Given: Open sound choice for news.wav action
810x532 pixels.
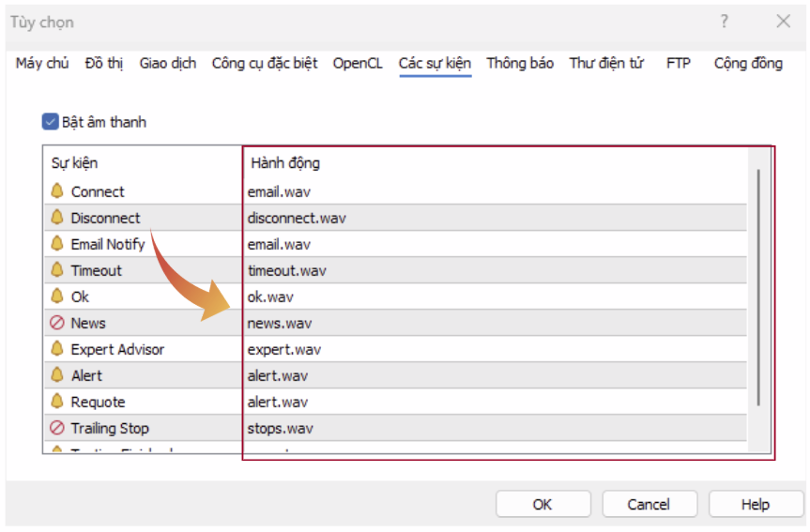Looking at the screenshot, I should (x=280, y=323).
